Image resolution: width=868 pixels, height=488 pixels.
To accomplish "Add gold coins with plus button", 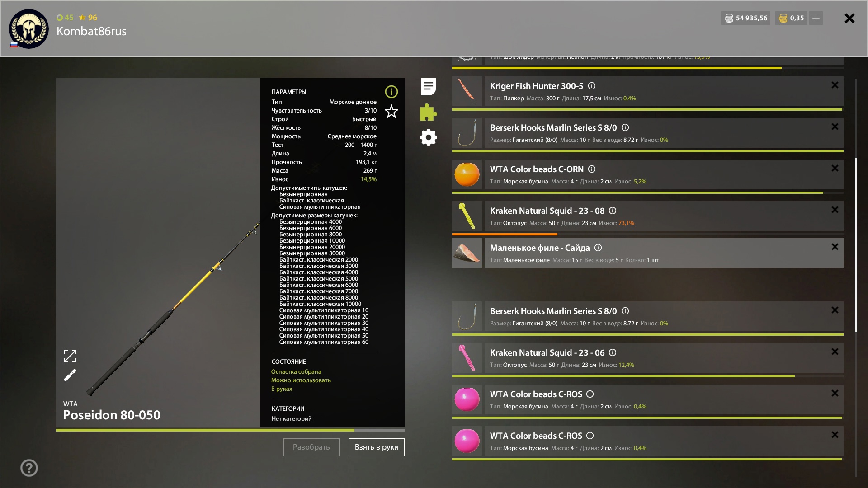I will (816, 18).
